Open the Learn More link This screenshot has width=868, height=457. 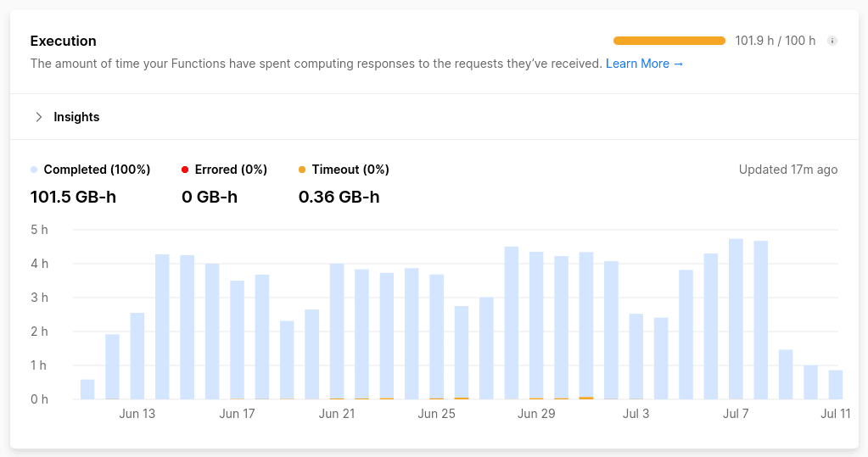tap(644, 64)
